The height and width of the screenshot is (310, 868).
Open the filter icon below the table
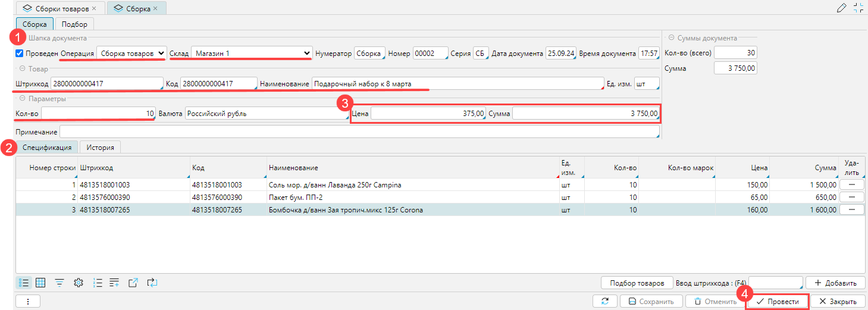(59, 283)
